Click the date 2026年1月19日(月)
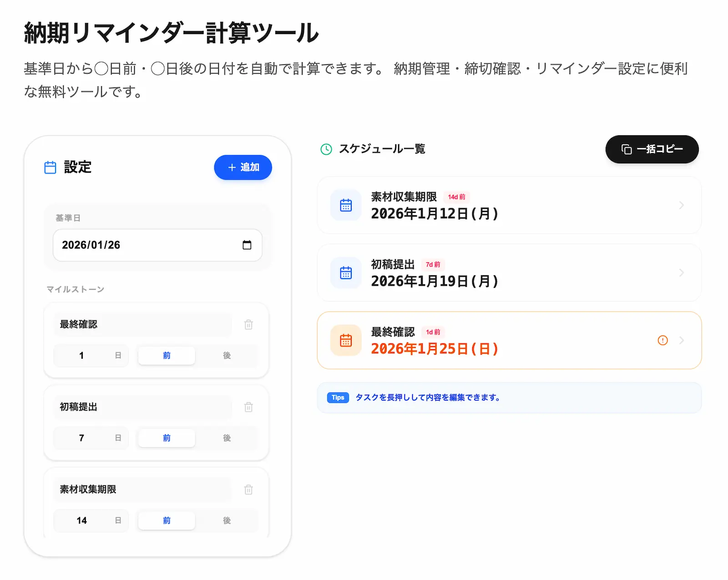 pos(435,281)
